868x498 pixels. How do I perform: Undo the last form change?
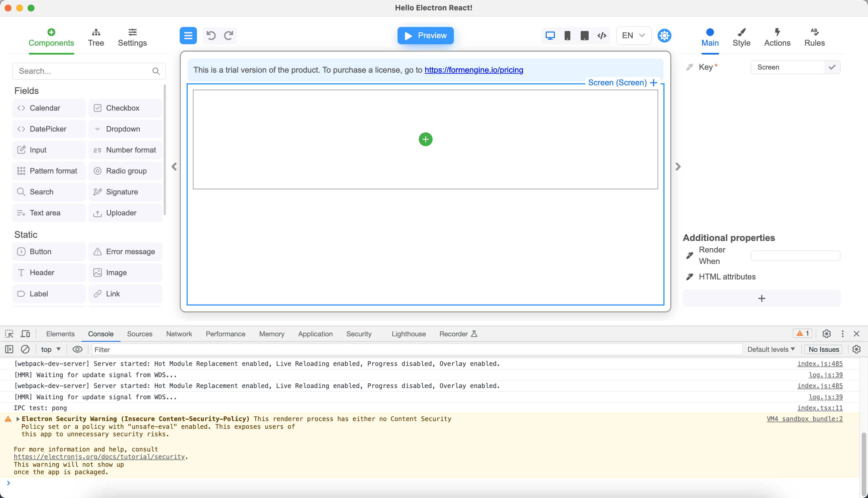click(x=210, y=35)
